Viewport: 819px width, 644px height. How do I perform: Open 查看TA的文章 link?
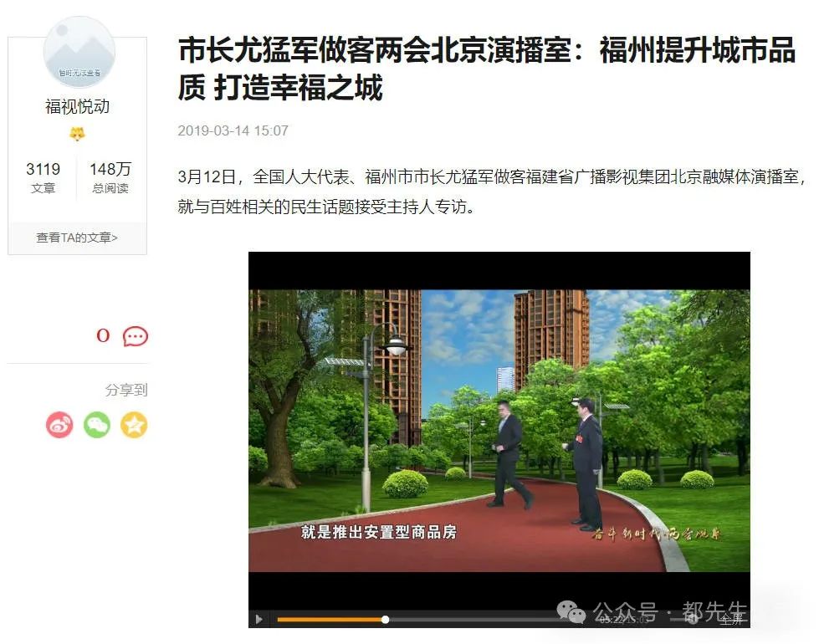pos(77,238)
